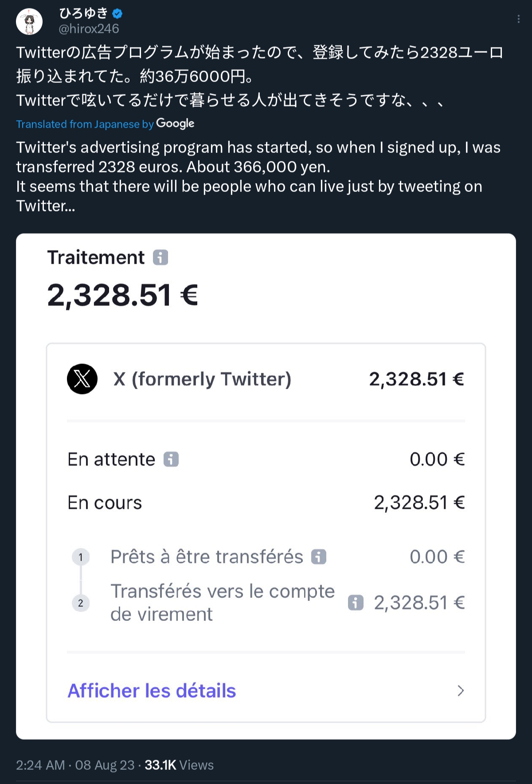Click "Translated from Japanese by" link

coord(85,125)
